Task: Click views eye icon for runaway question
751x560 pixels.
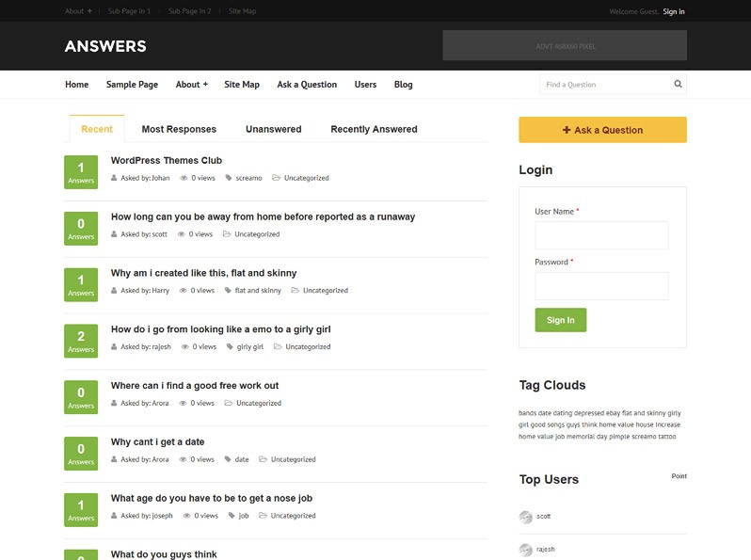Action: (x=182, y=234)
